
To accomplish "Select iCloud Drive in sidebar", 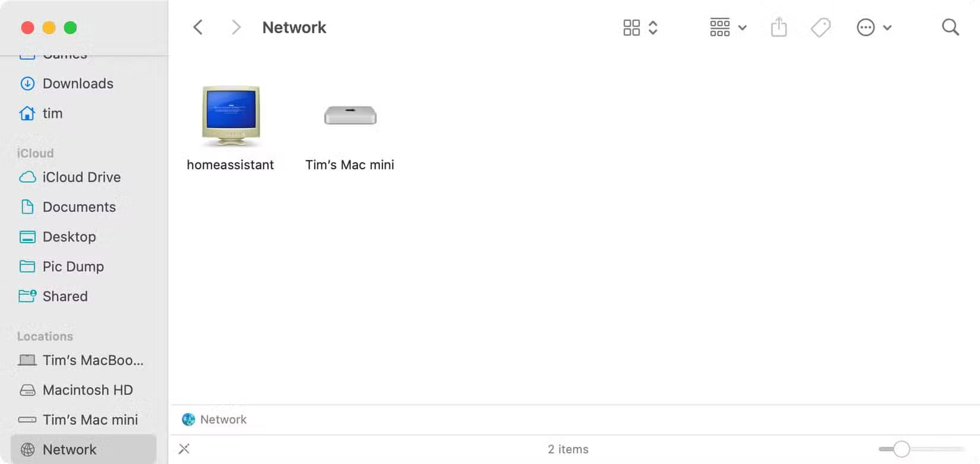I will point(81,177).
